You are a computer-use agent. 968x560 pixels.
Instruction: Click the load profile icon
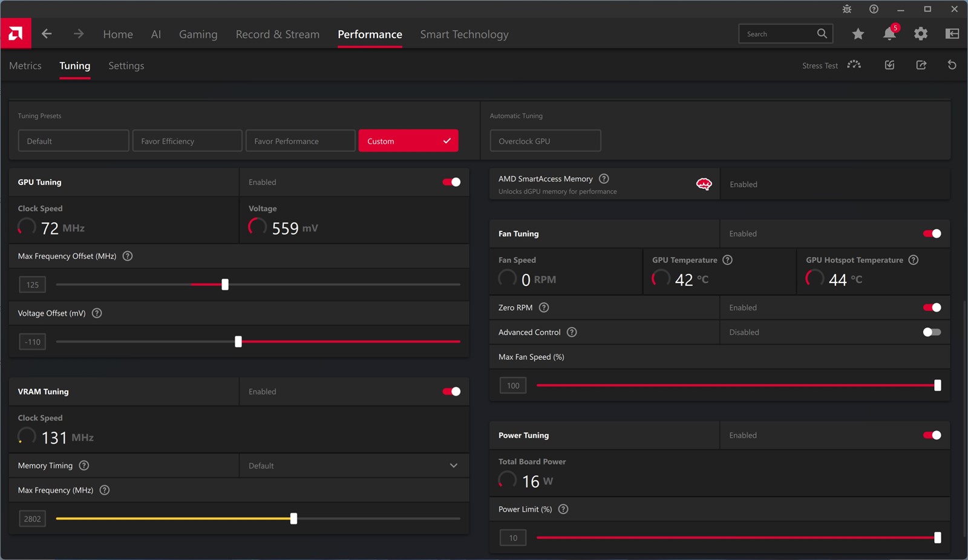[x=889, y=65]
